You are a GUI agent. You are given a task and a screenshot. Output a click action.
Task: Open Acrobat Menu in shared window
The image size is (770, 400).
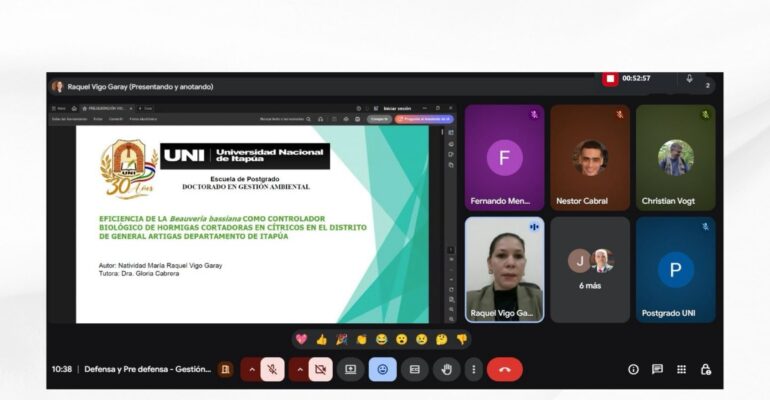click(58, 108)
